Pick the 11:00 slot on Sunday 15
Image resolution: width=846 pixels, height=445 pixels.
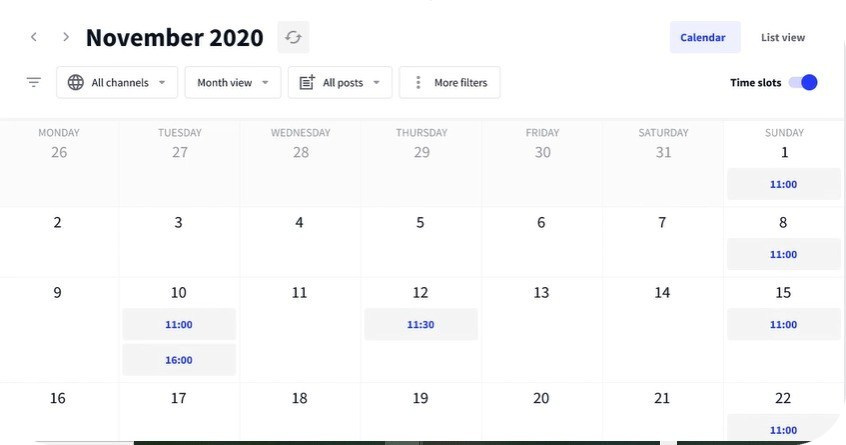click(783, 324)
